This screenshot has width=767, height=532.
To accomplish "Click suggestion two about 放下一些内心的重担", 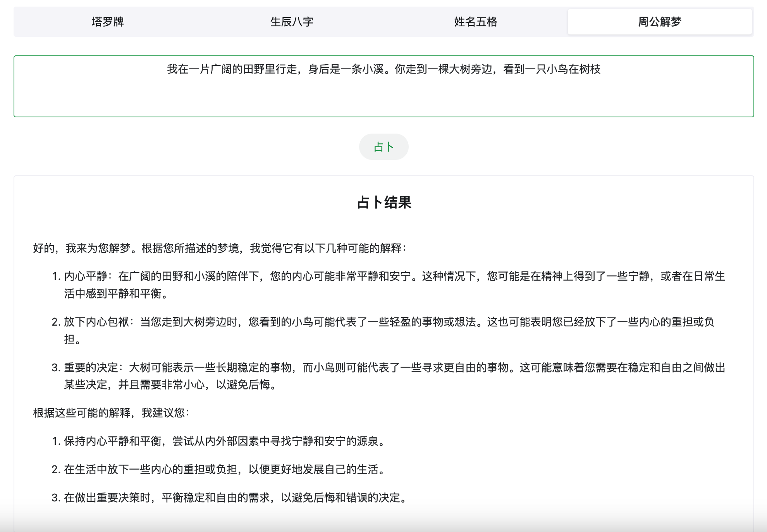I will point(225,470).
